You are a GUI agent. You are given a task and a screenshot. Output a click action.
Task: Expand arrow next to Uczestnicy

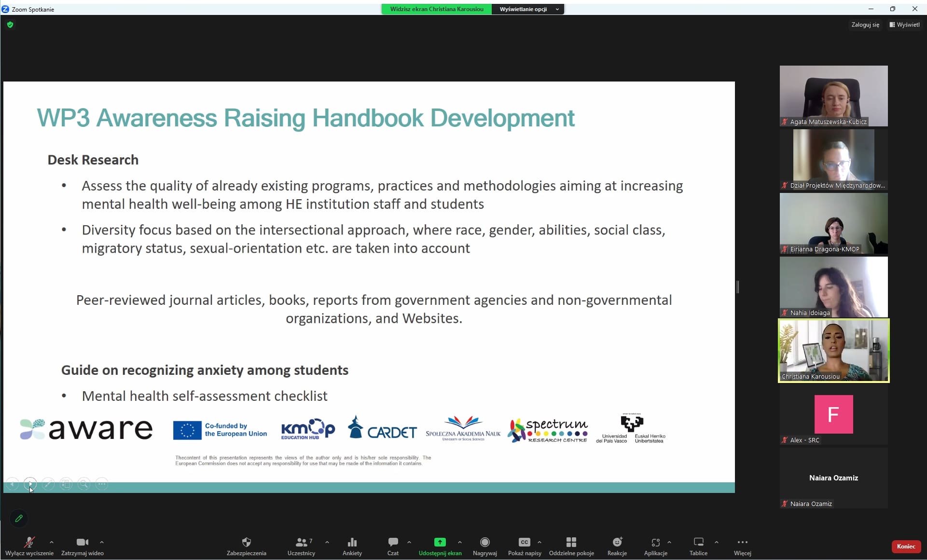[327, 542]
